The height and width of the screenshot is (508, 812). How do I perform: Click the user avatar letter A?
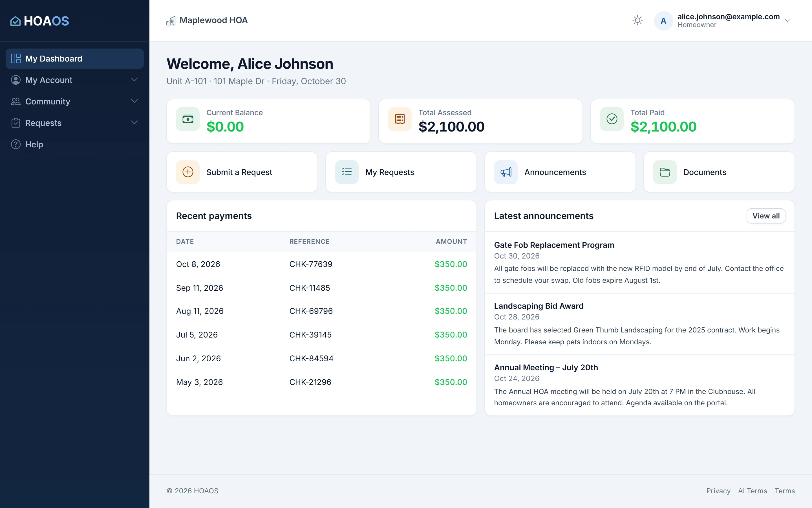point(663,21)
